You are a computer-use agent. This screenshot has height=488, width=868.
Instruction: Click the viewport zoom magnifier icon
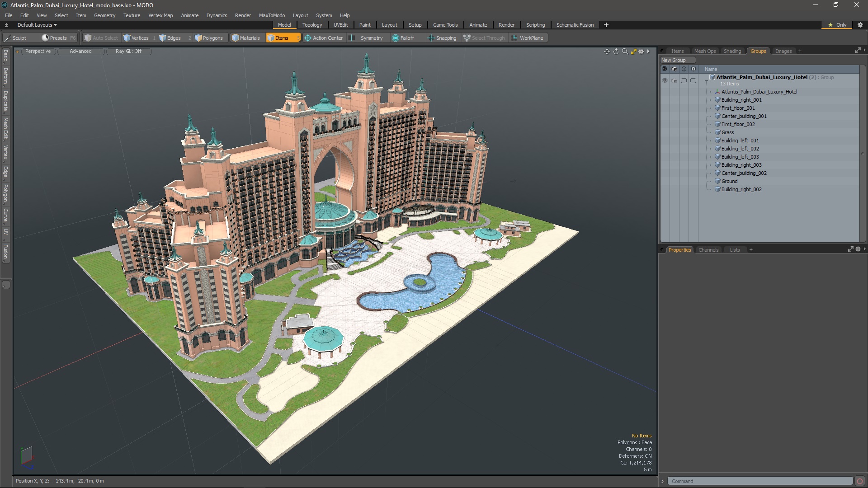625,52
